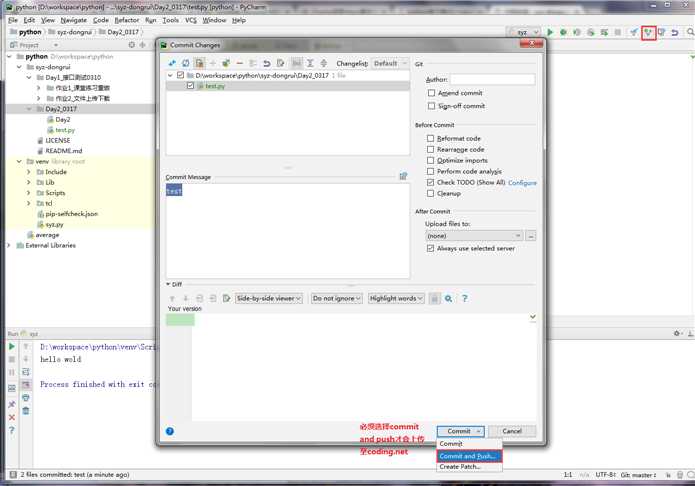
Task: Click the Project panel locate target icon
Action: point(132,45)
